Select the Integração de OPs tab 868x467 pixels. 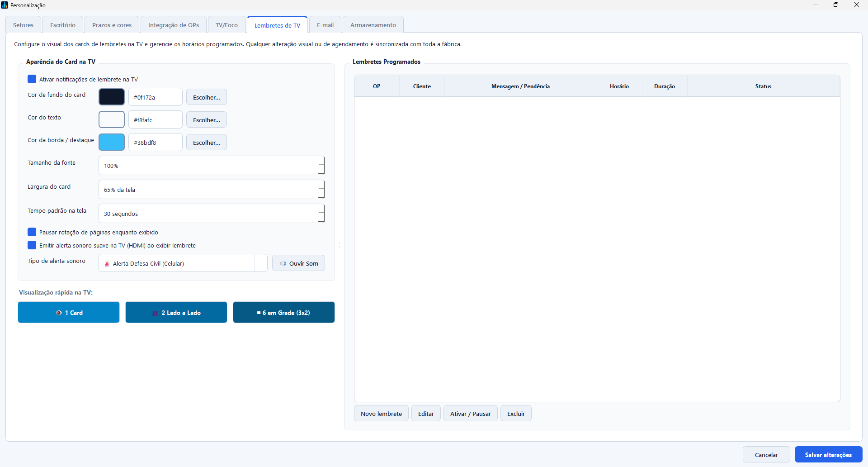click(174, 25)
